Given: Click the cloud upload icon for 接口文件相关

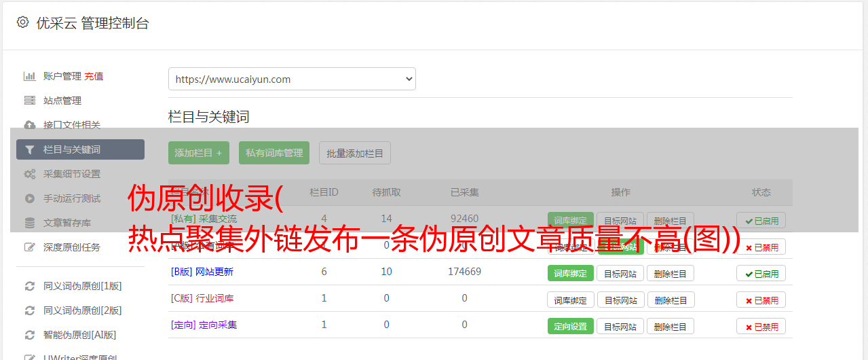Looking at the screenshot, I should (29, 125).
